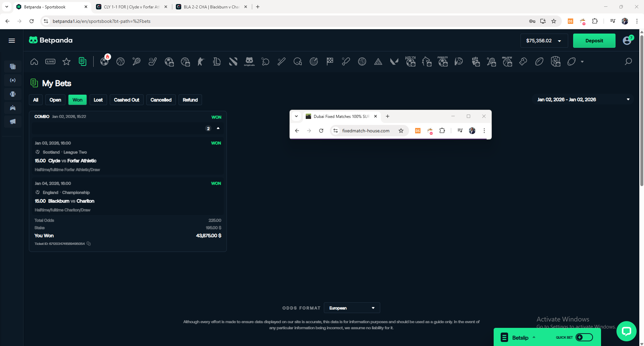The image size is (644, 346).
Task: Toggle the Quick Bet switch
Action: click(x=584, y=337)
